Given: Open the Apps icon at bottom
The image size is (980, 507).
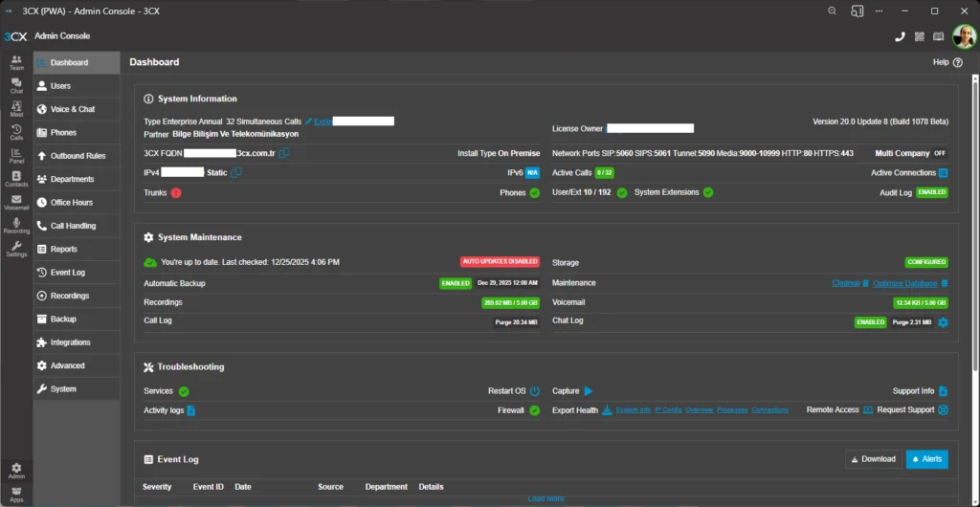Looking at the screenshot, I should pyautogui.click(x=16, y=495).
